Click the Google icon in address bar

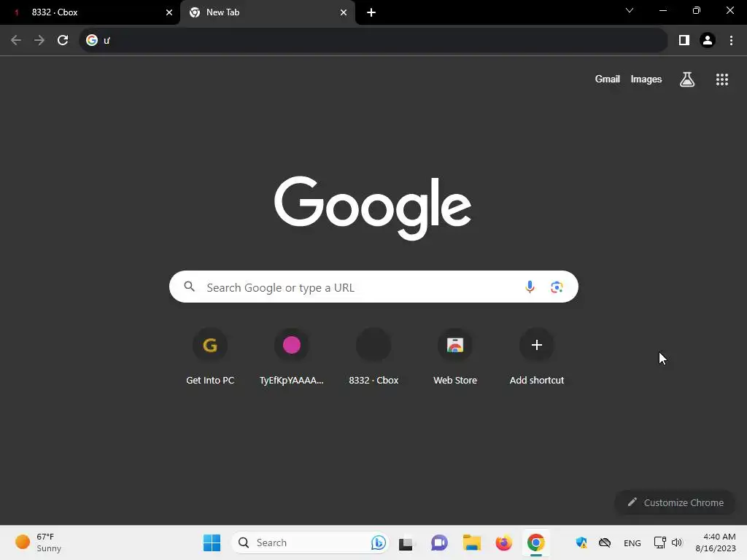click(92, 40)
